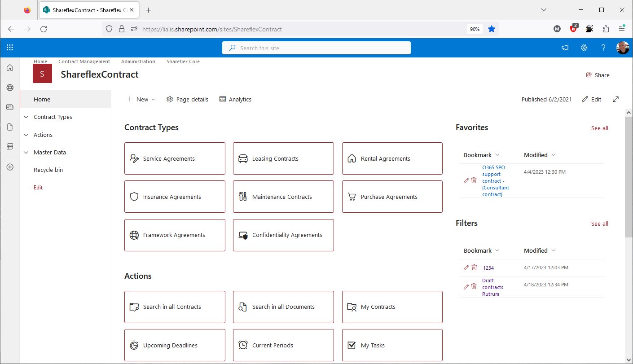Open the Microsoft 365 app launcher waffle

[10, 48]
